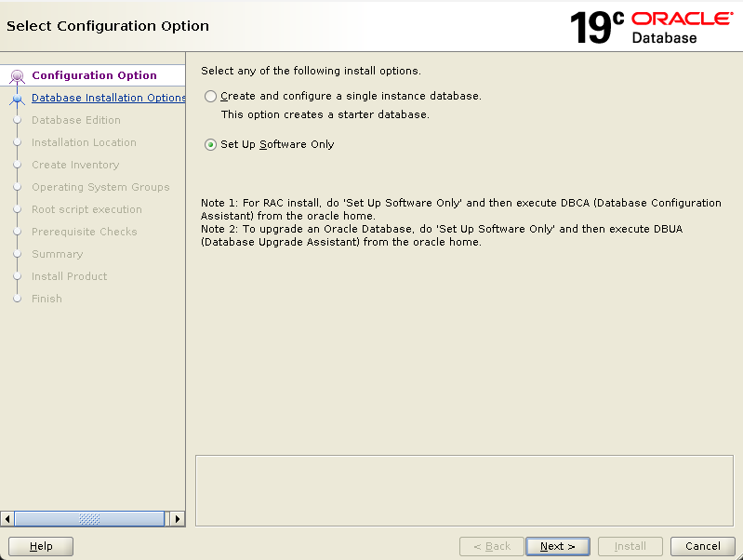Image resolution: width=743 pixels, height=560 pixels.
Task: Click the 'Operating System Groups' step label
Action: click(100, 187)
